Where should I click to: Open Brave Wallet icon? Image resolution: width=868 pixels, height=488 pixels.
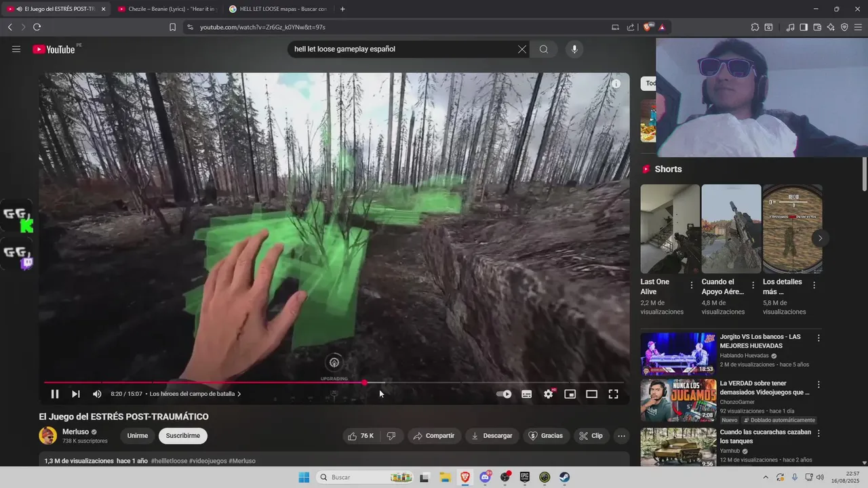817,27
